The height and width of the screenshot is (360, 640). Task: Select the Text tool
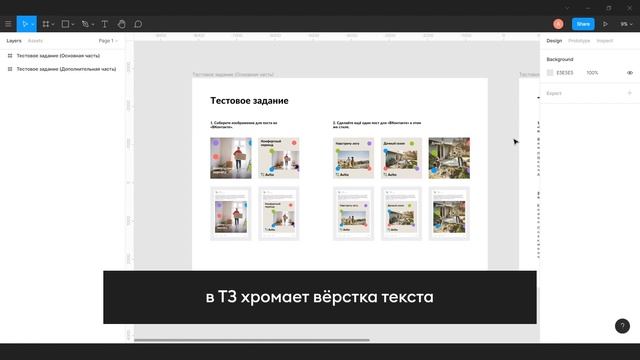[x=104, y=24]
